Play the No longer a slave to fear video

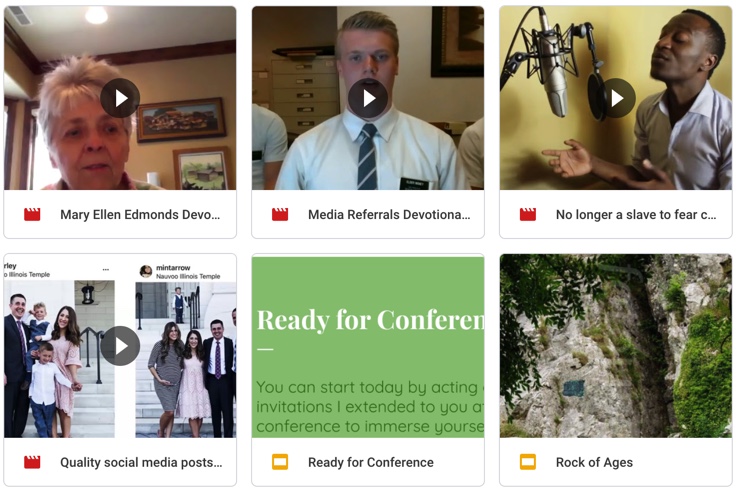point(616,98)
